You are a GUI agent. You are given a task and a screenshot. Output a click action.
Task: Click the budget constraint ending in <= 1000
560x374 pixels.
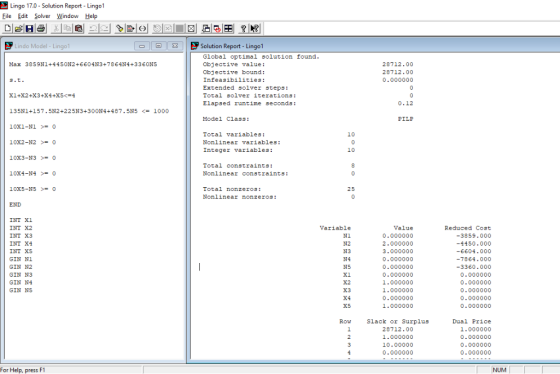click(x=89, y=111)
